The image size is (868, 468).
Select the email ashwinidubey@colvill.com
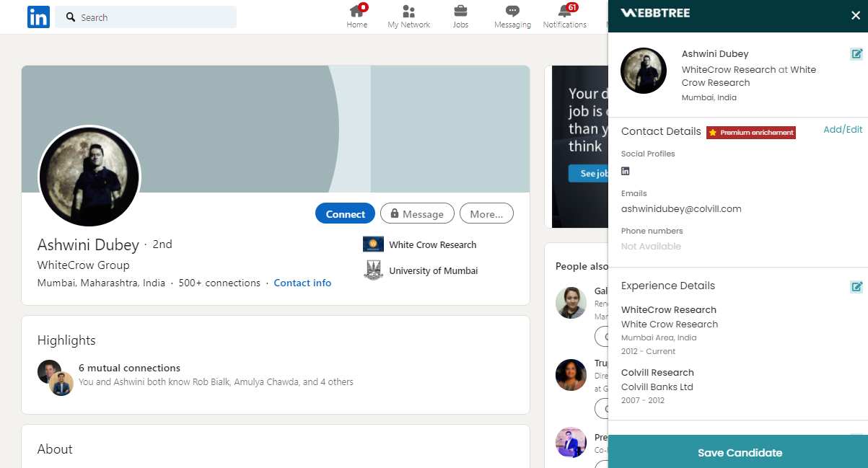[x=681, y=209]
